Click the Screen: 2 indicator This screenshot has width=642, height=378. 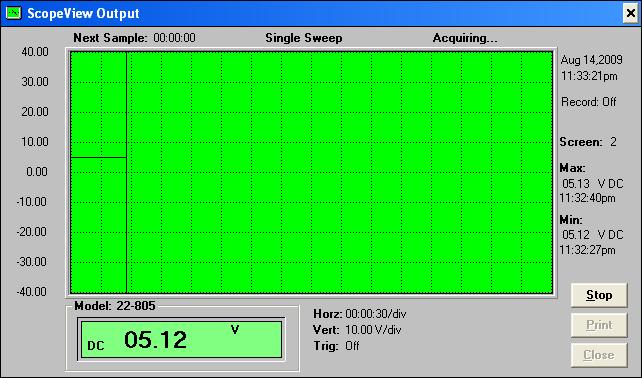(x=588, y=142)
